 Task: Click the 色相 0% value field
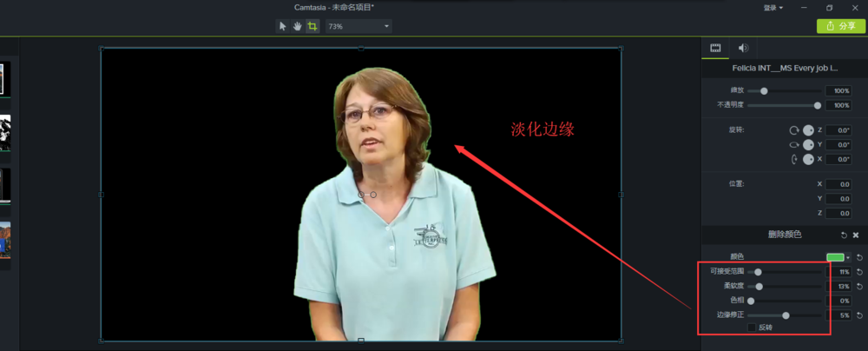pyautogui.click(x=838, y=301)
